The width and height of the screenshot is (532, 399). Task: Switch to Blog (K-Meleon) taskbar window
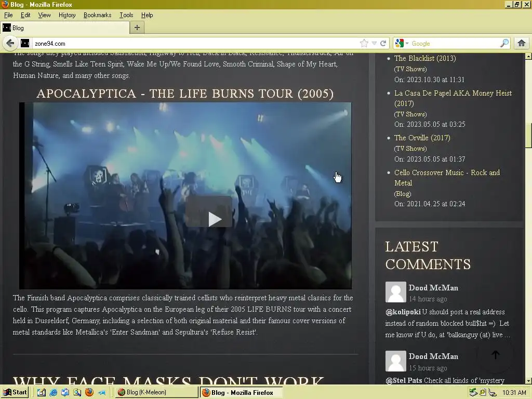(x=156, y=392)
